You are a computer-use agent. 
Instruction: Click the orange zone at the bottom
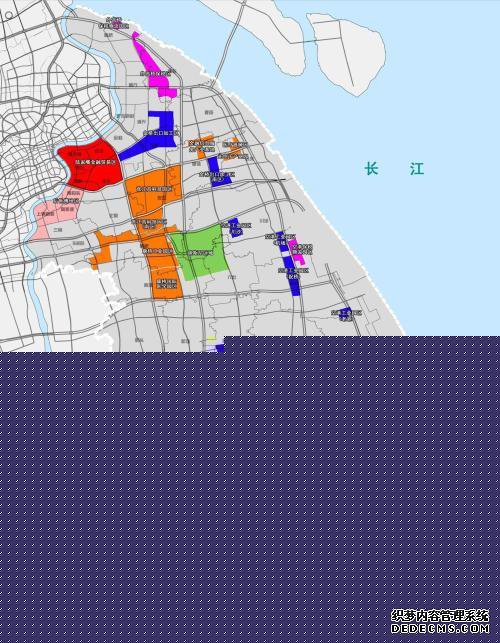pyautogui.click(x=167, y=283)
